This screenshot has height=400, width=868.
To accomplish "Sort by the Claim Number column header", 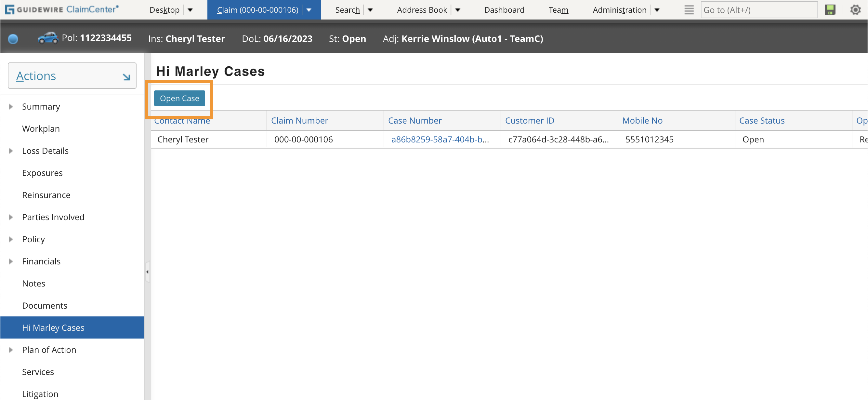I will [299, 120].
